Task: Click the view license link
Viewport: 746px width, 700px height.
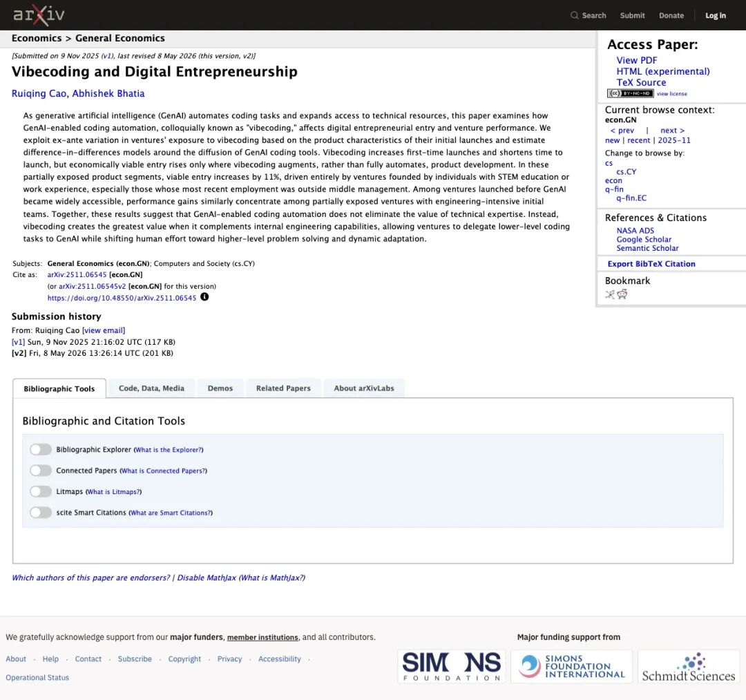Action: pyautogui.click(x=672, y=94)
